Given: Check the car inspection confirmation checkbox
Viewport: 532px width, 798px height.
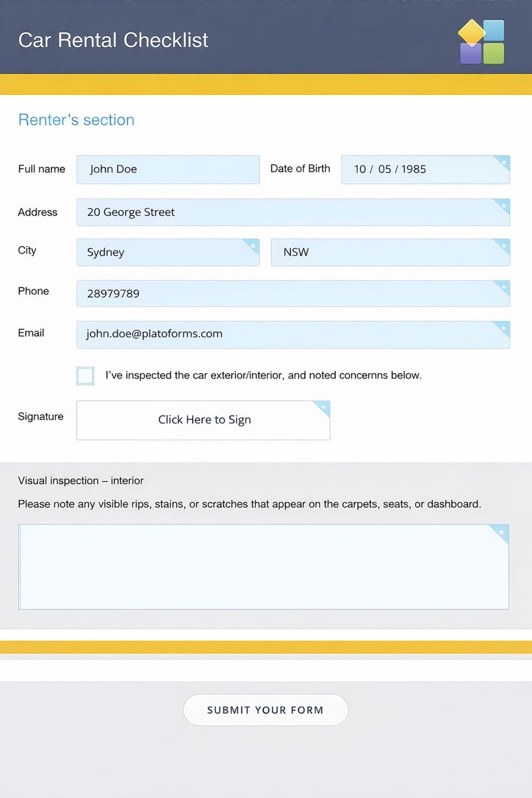Looking at the screenshot, I should click(85, 376).
